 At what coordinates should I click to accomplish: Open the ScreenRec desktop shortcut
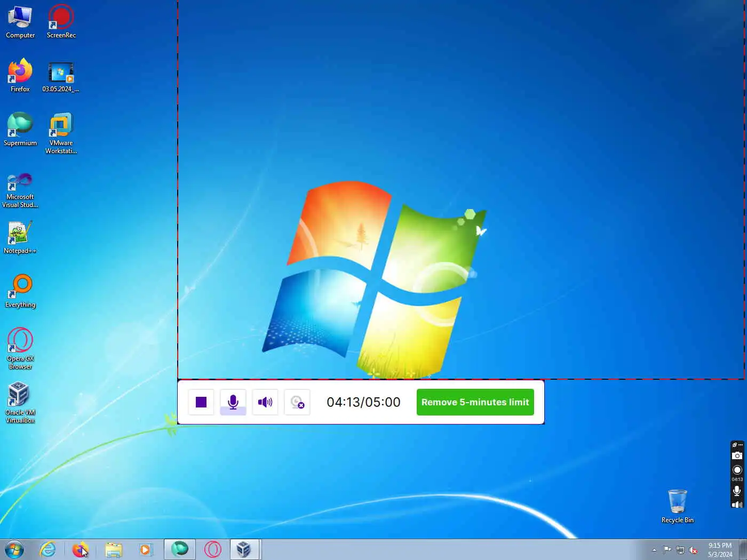coord(61,21)
